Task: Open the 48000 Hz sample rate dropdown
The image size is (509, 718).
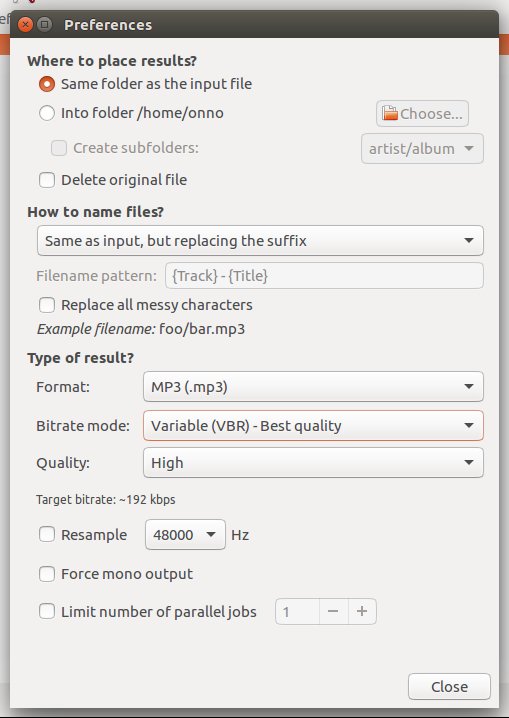Action: pyautogui.click(x=185, y=534)
